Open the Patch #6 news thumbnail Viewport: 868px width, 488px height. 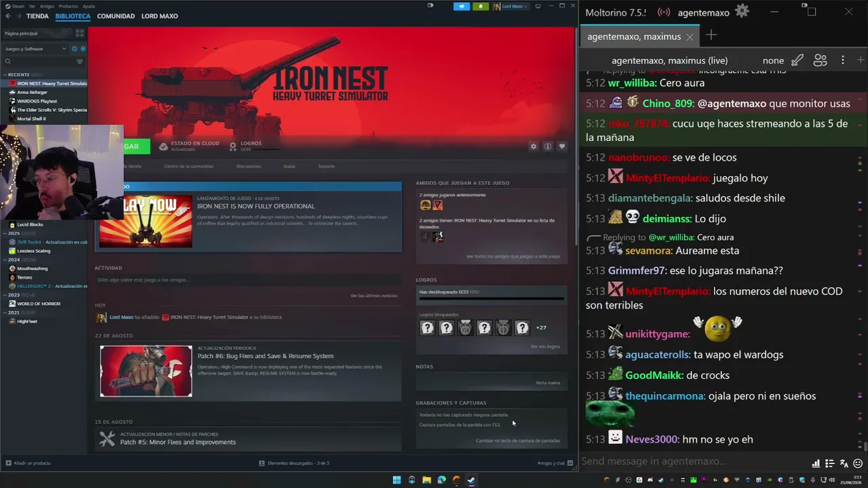coord(146,371)
